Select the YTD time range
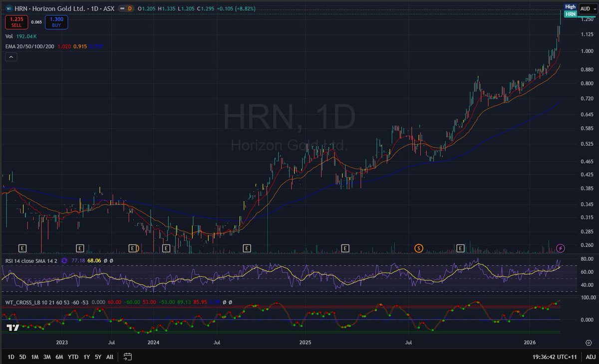The width and height of the screenshot is (599, 364). [x=73, y=357]
